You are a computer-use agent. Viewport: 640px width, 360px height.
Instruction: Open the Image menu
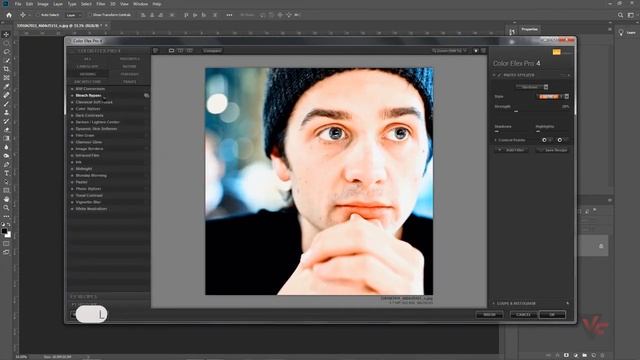point(43,4)
